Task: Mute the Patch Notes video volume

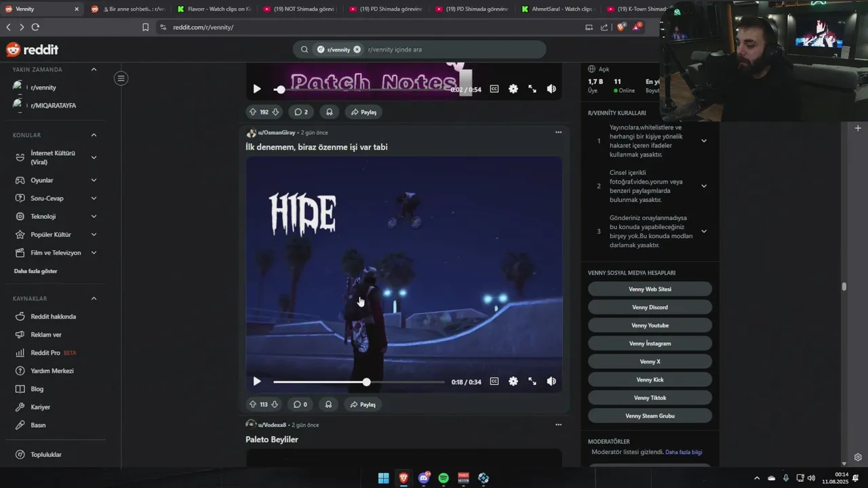Action: pos(551,89)
